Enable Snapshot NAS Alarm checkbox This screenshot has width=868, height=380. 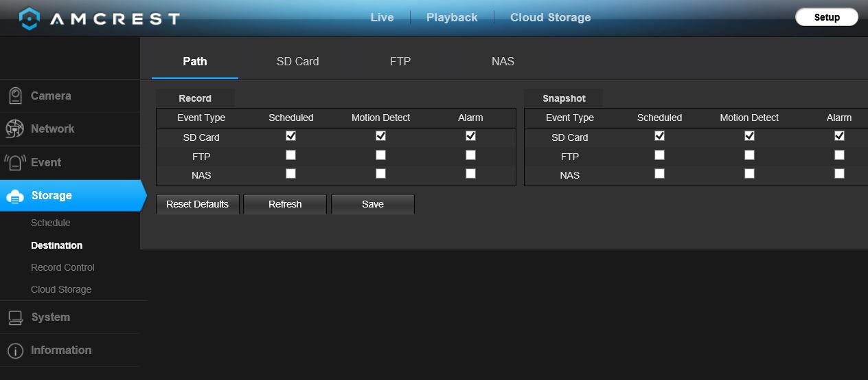pyautogui.click(x=839, y=174)
